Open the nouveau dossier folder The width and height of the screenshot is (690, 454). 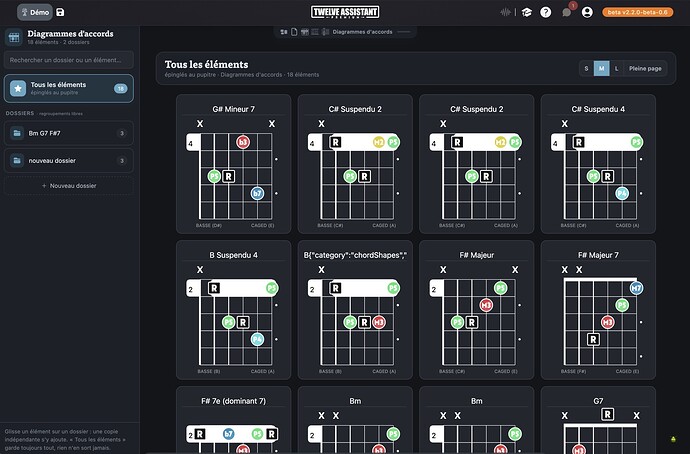pos(69,161)
